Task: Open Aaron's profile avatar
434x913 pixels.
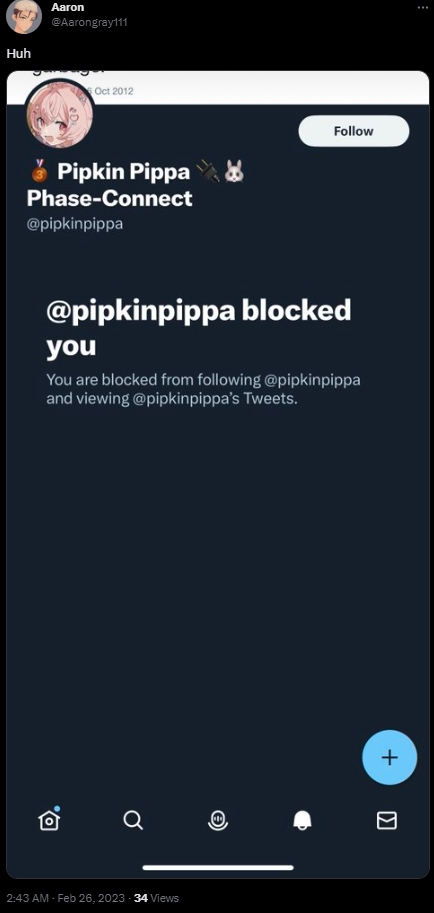Action: (24, 16)
